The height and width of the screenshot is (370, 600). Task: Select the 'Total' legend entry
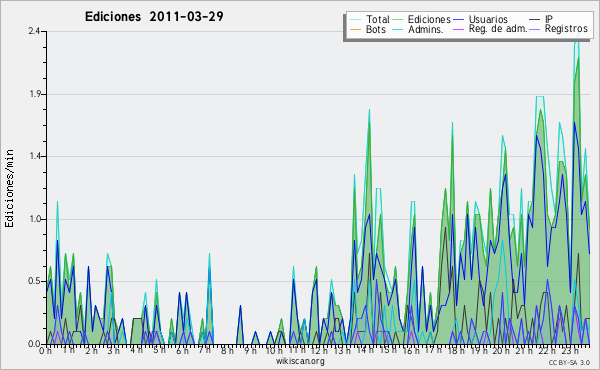(x=377, y=19)
